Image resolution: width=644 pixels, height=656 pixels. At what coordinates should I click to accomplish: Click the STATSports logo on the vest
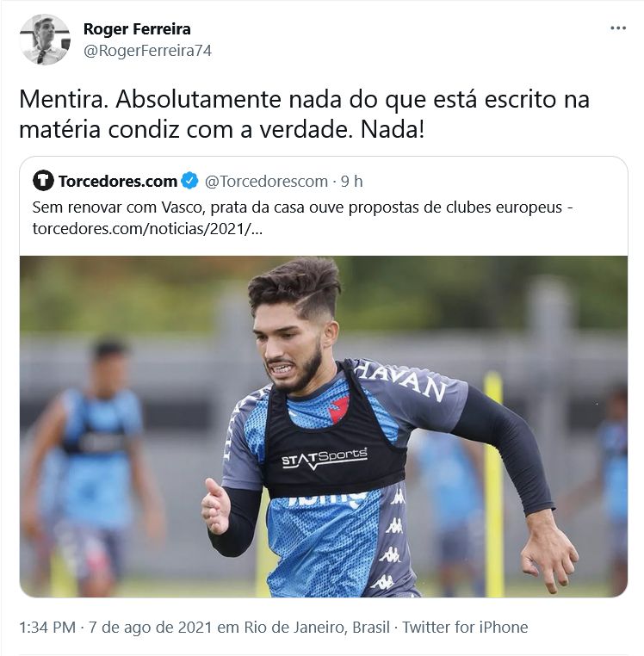325,458
